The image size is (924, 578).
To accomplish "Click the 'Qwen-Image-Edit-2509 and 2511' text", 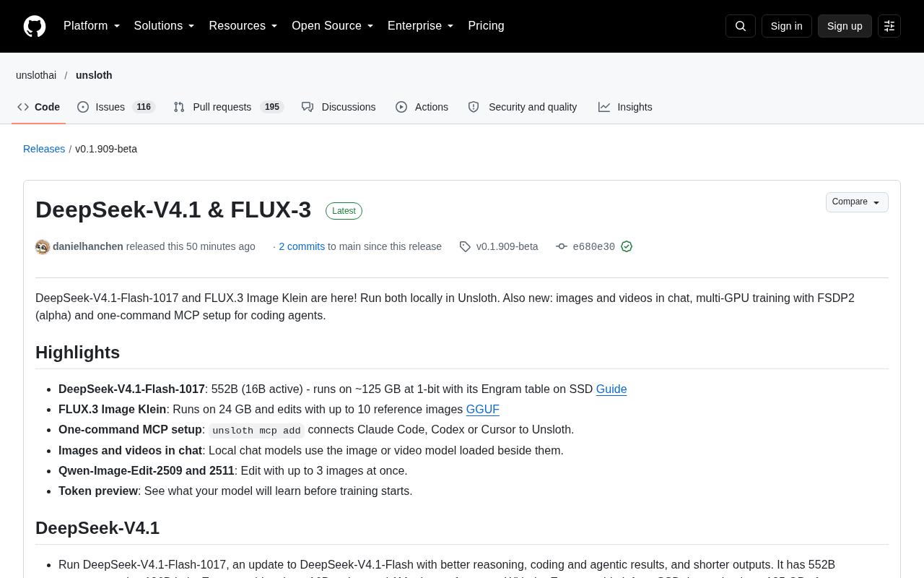I will pos(147,471).
